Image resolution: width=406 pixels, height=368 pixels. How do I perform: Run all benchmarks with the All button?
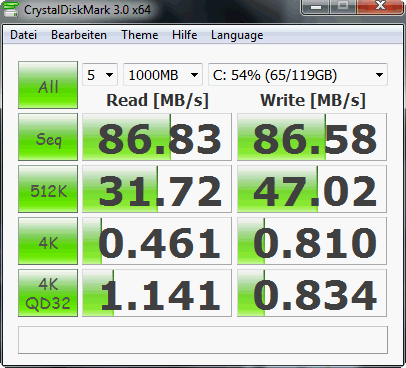tap(48, 85)
